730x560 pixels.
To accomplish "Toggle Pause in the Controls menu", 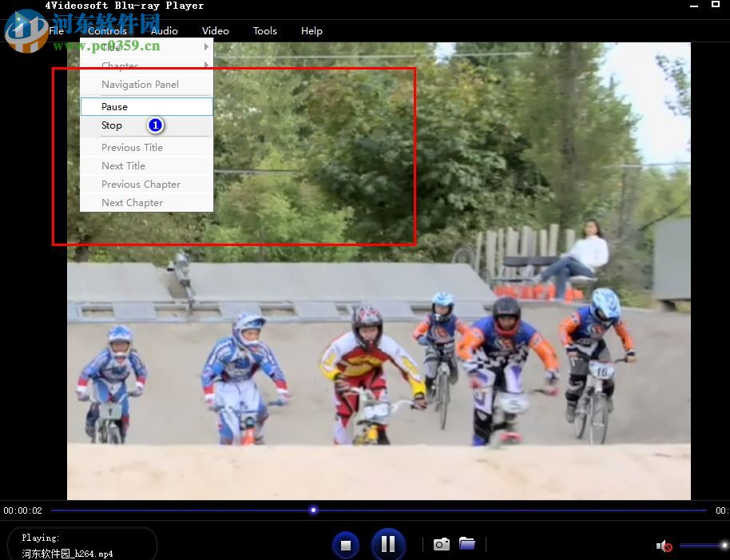I will pos(114,106).
